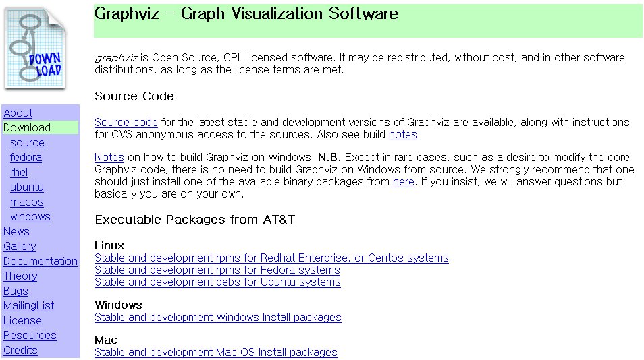
Task: Go to the source sub-item under Download
Action: (x=27, y=143)
